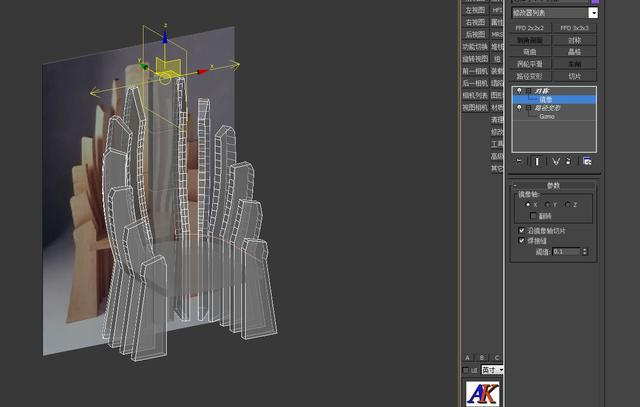
Task: Collapse the 参数 rollout
Action: tap(553, 186)
